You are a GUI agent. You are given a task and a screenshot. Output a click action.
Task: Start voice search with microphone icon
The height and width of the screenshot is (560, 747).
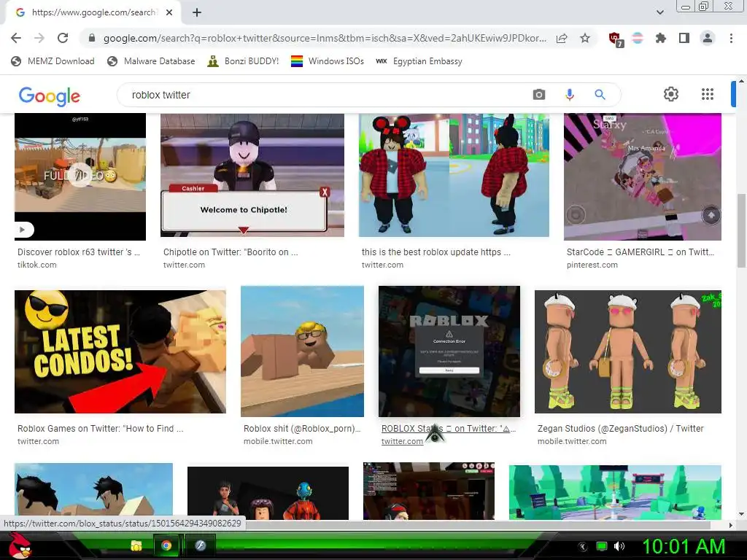(569, 95)
